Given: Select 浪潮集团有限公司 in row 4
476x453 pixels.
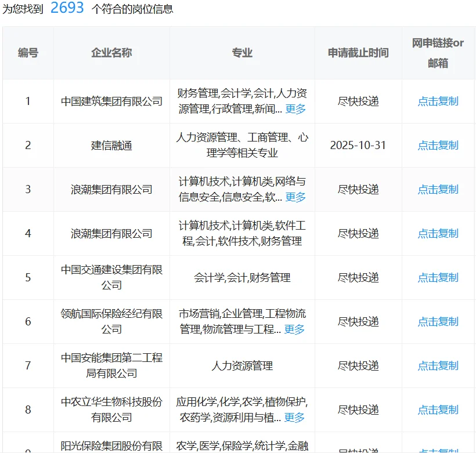Looking at the screenshot, I should point(111,233).
